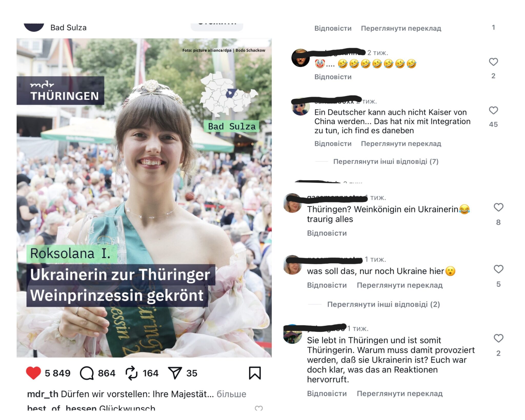Like the 'Kaiser von China' comment

[493, 111]
